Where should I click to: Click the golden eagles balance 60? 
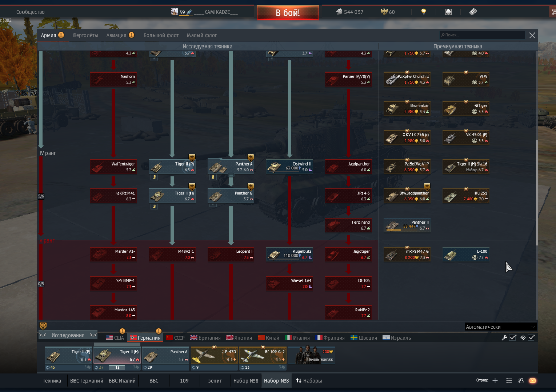click(x=388, y=12)
